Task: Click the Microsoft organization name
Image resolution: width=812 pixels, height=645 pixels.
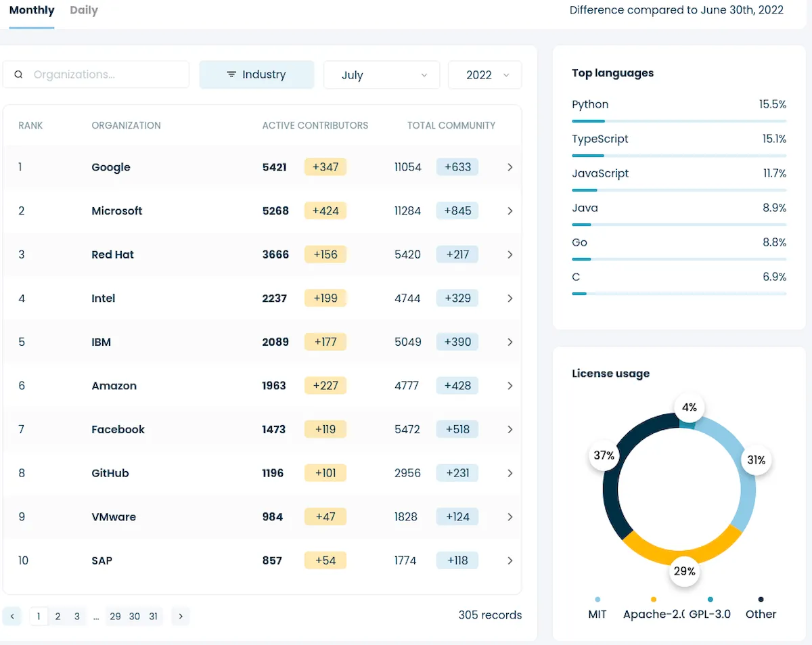Action: point(117,211)
